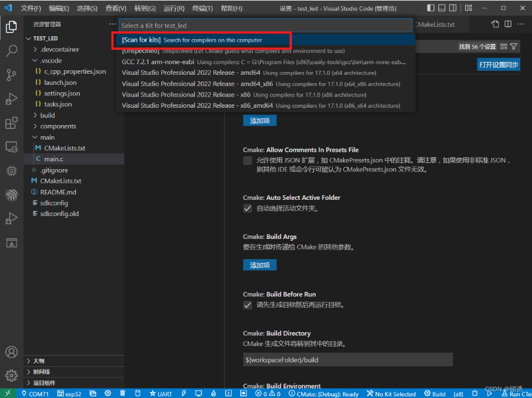Click UART flash method in status bar
This screenshot has width=532, height=398.
click(161, 394)
